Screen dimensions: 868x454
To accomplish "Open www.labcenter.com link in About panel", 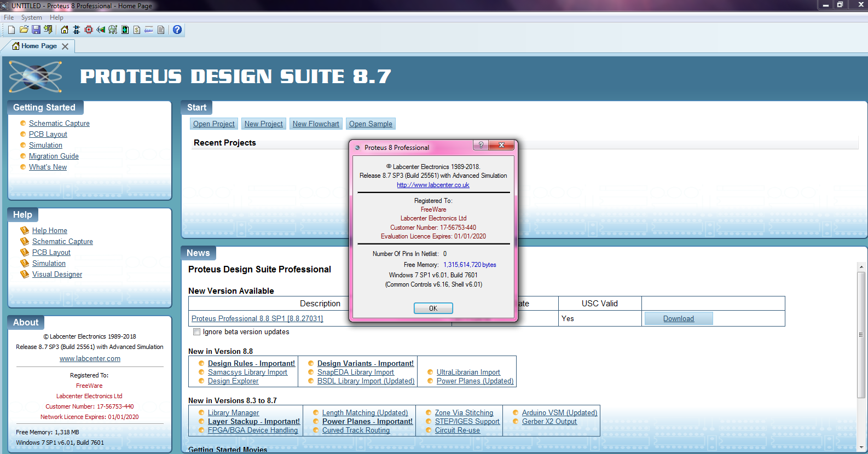I will 90,359.
